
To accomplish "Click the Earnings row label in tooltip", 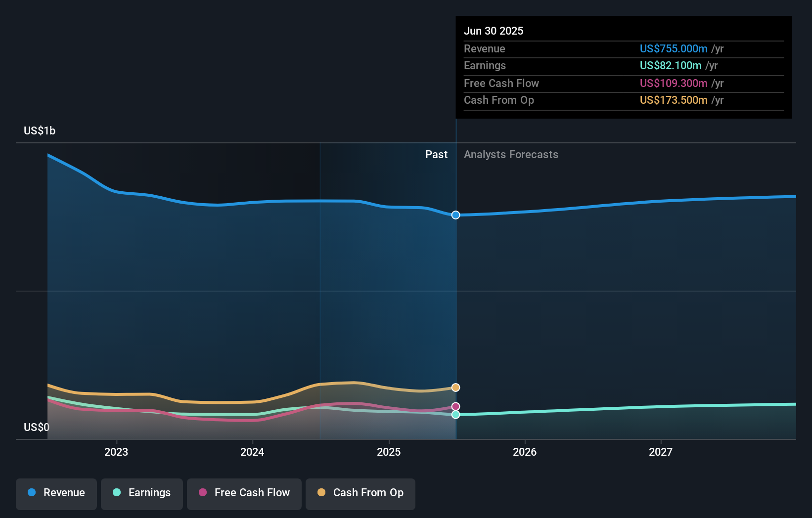I will click(485, 65).
